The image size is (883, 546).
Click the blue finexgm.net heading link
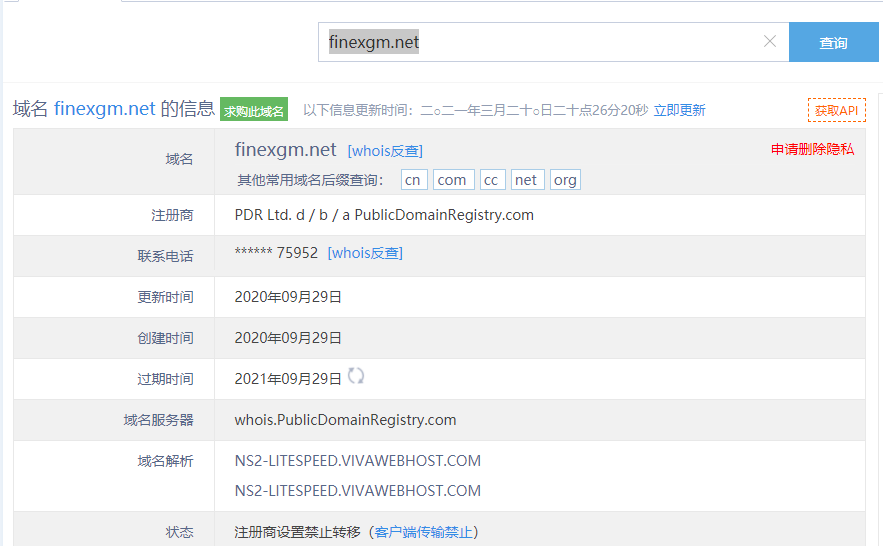pyautogui.click(x=104, y=109)
